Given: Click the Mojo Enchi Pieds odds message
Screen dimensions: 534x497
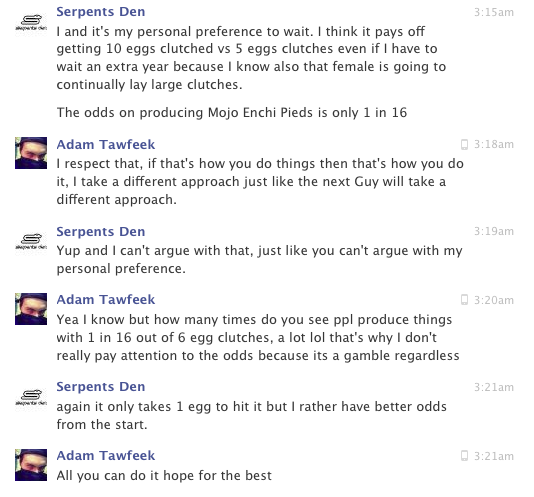Looking at the screenshot, I should click(x=232, y=112).
